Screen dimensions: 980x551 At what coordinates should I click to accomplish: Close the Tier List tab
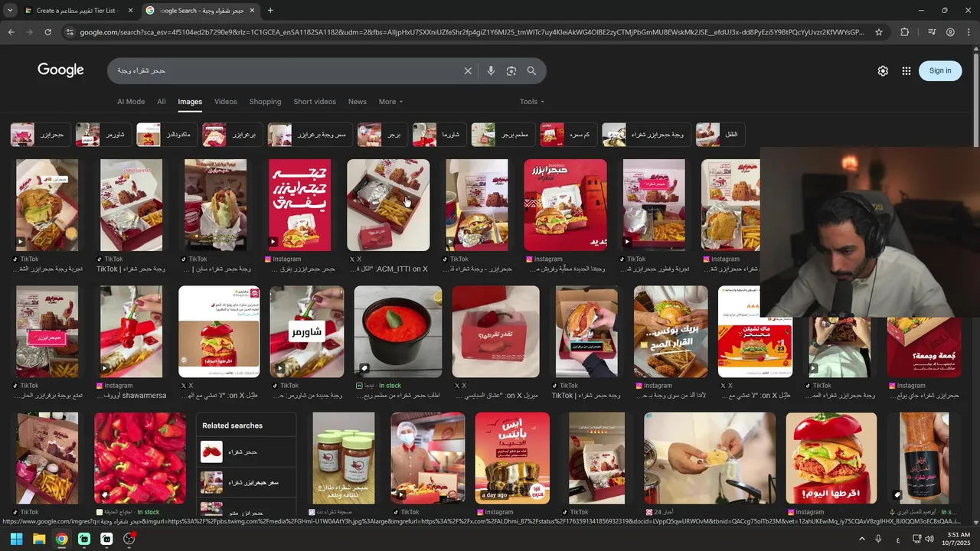pos(131,11)
